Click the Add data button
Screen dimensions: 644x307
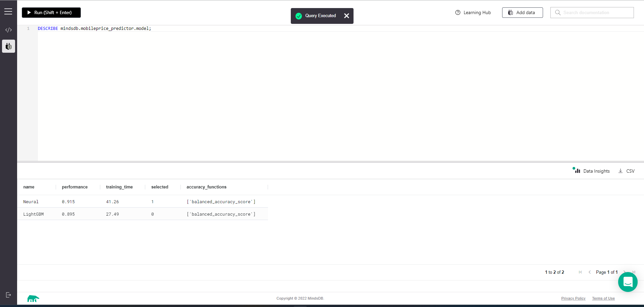522,12
